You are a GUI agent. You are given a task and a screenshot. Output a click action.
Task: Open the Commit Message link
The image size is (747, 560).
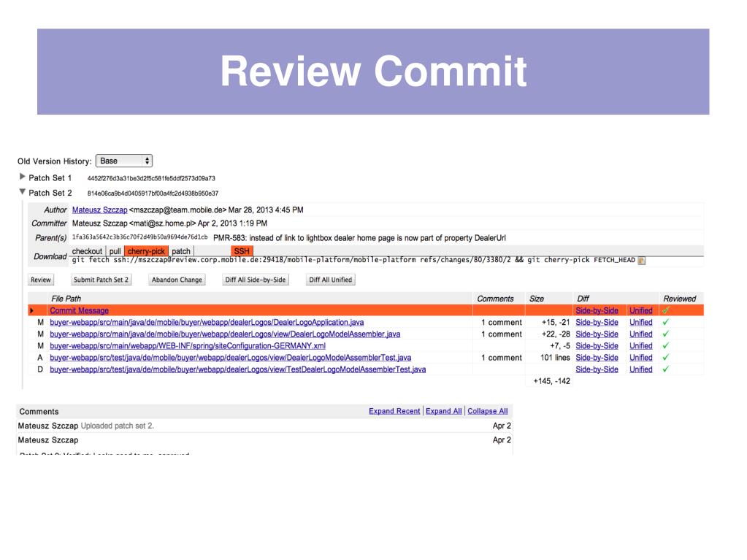[79, 310]
